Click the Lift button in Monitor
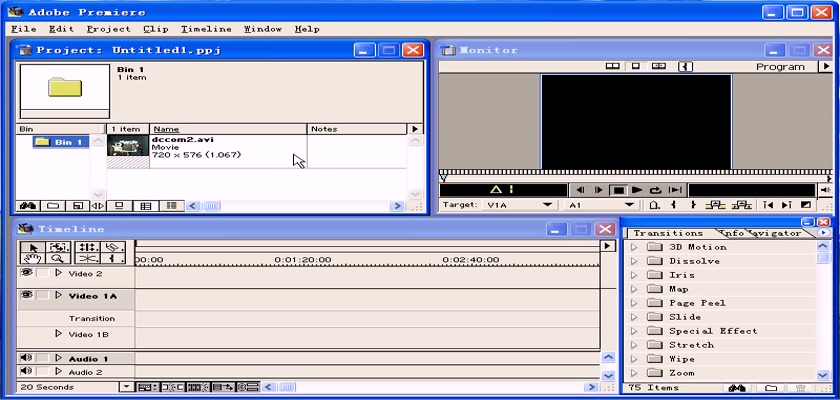Image resolution: width=840 pixels, height=400 pixels. [x=716, y=205]
